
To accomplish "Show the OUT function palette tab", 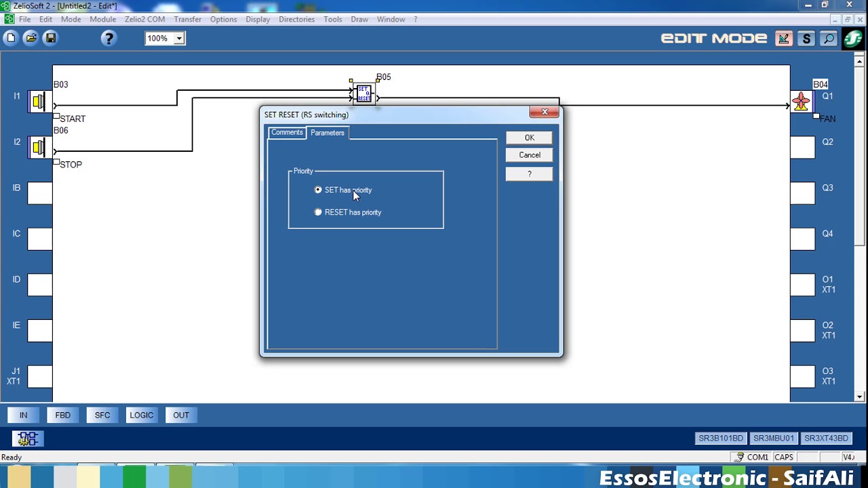I will (181, 415).
